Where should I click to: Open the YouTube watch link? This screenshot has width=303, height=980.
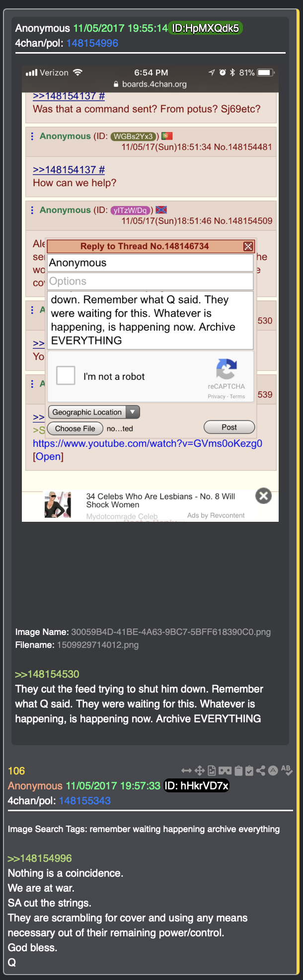click(148, 443)
